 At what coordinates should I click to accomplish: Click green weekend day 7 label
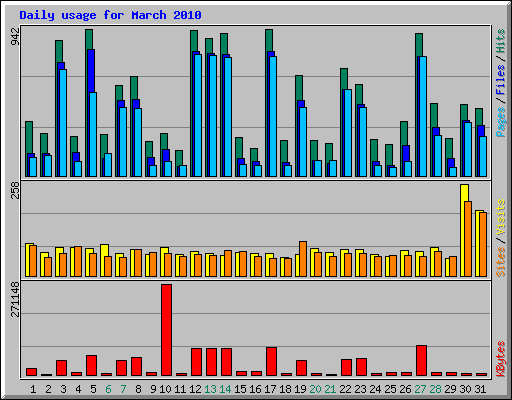coord(123,389)
